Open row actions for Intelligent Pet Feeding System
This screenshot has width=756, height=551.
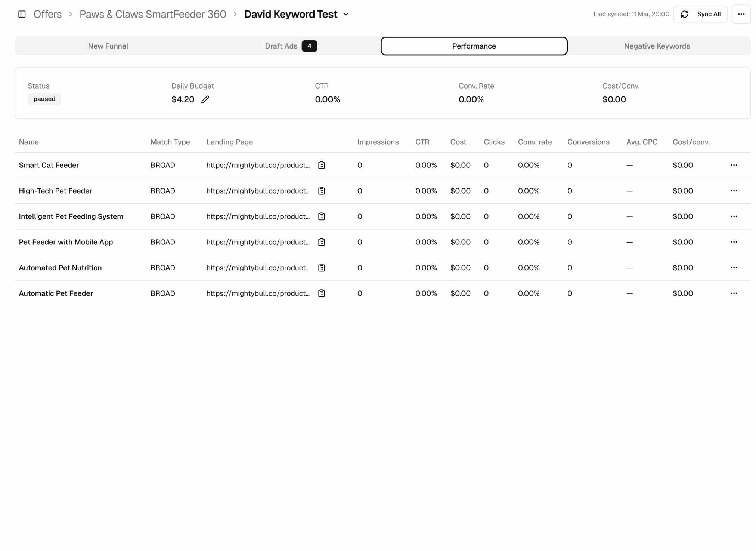(x=734, y=216)
